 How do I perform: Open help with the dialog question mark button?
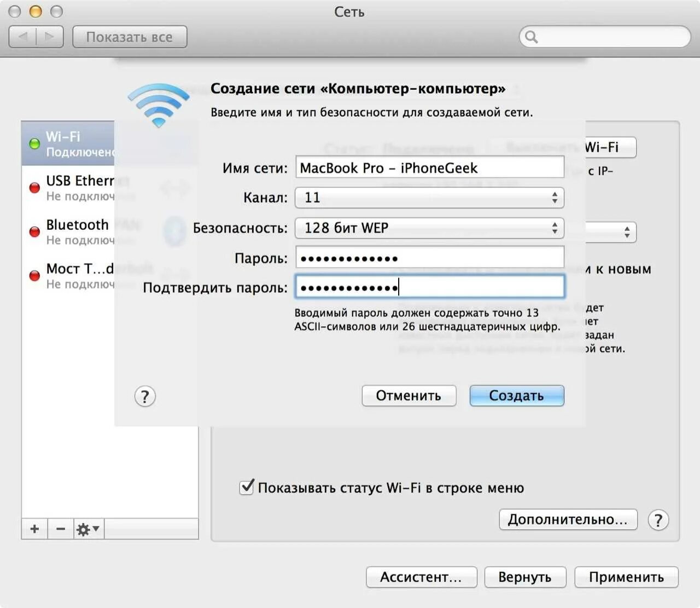point(145,396)
